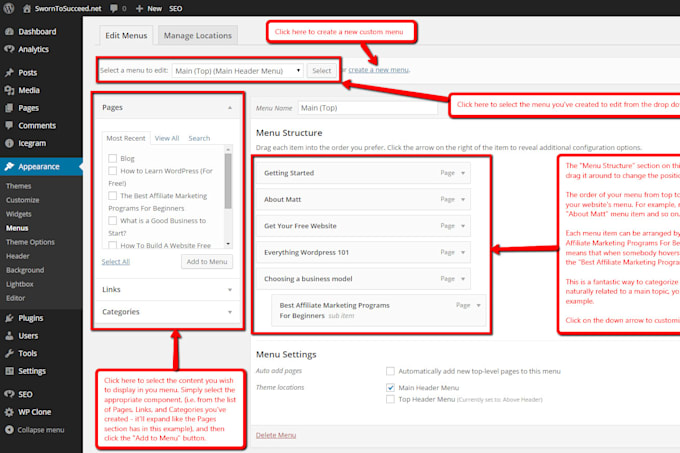Expand Choosing a business model item options
680x453 pixels.
pyautogui.click(x=463, y=279)
